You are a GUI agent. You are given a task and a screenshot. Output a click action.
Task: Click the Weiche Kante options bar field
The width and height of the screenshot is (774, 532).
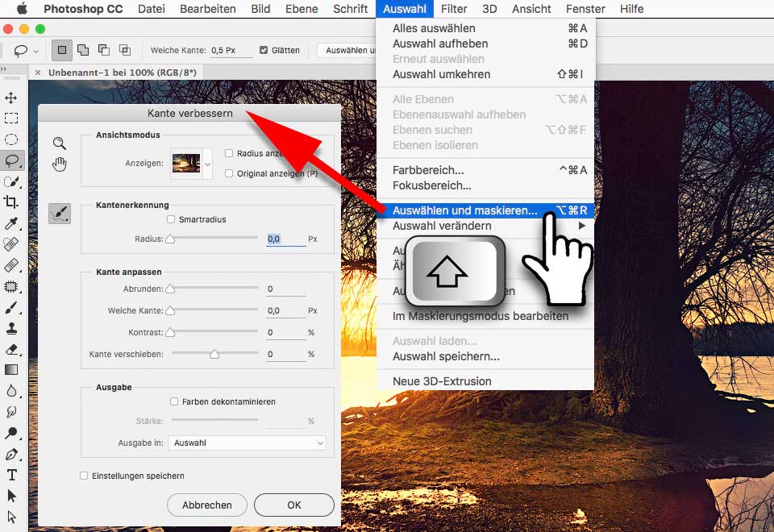pos(231,50)
